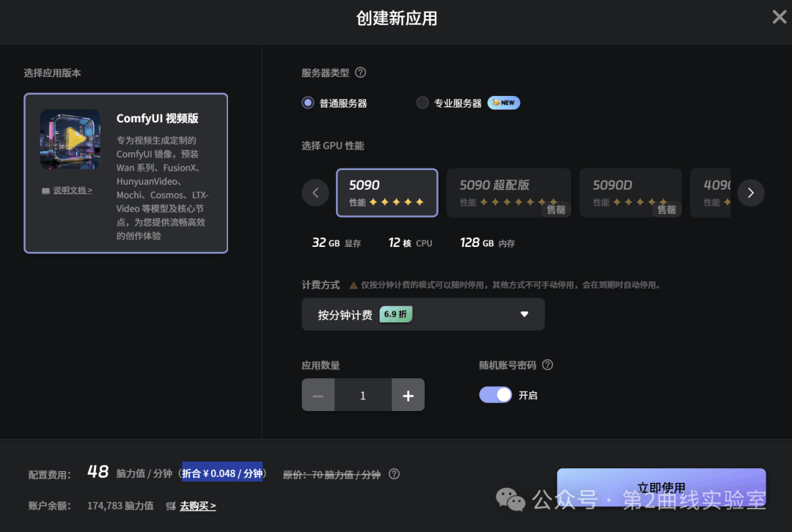
Task: Click the 32 GB 显存 spec text
Action: (x=337, y=243)
